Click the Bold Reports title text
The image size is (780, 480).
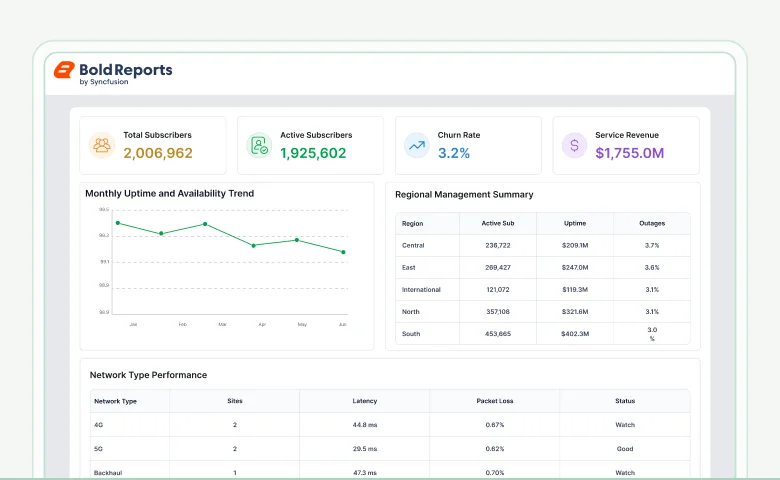(126, 70)
